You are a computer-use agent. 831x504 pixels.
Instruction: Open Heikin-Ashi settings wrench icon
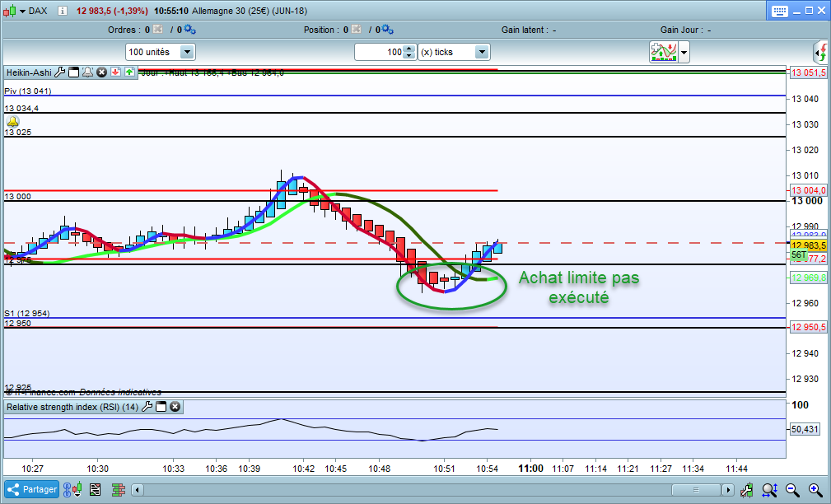coord(60,72)
